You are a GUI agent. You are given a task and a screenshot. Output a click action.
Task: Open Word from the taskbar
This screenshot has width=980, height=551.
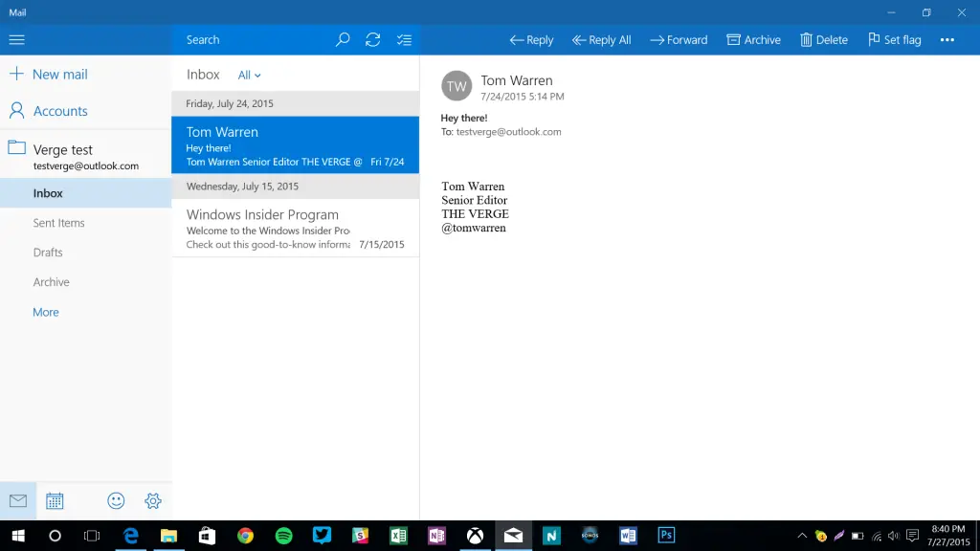628,536
